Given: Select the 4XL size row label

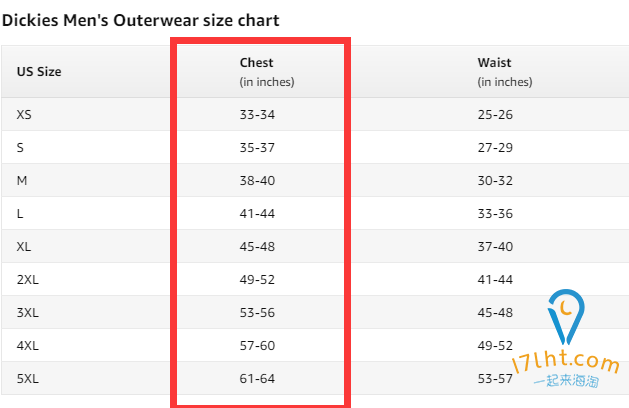Looking at the screenshot, I should 28,345.
